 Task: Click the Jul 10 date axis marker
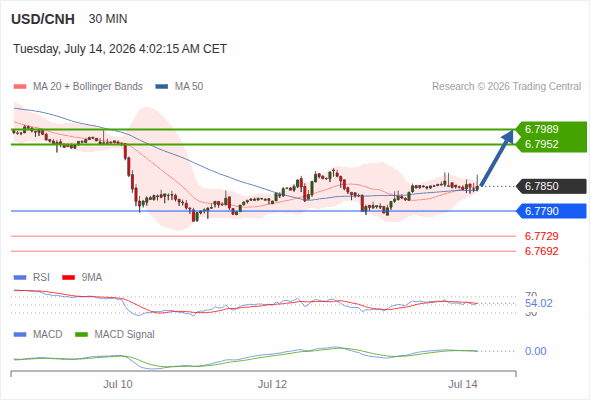coord(118,384)
